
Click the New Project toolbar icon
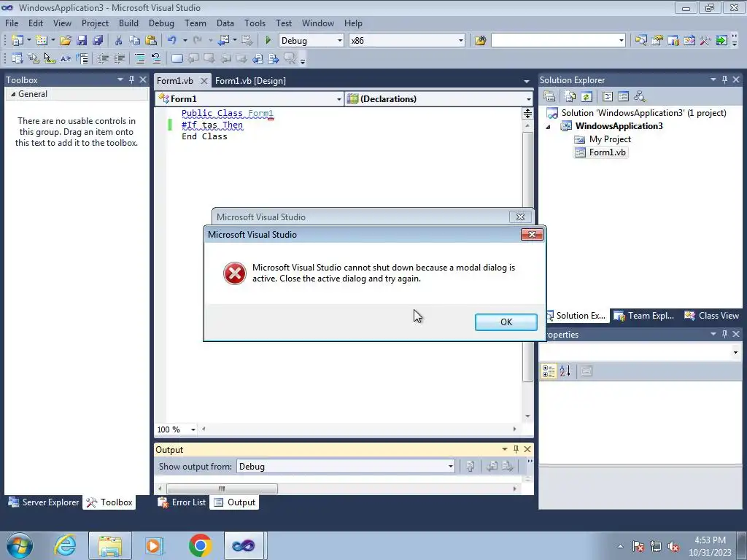pyautogui.click(x=17, y=41)
